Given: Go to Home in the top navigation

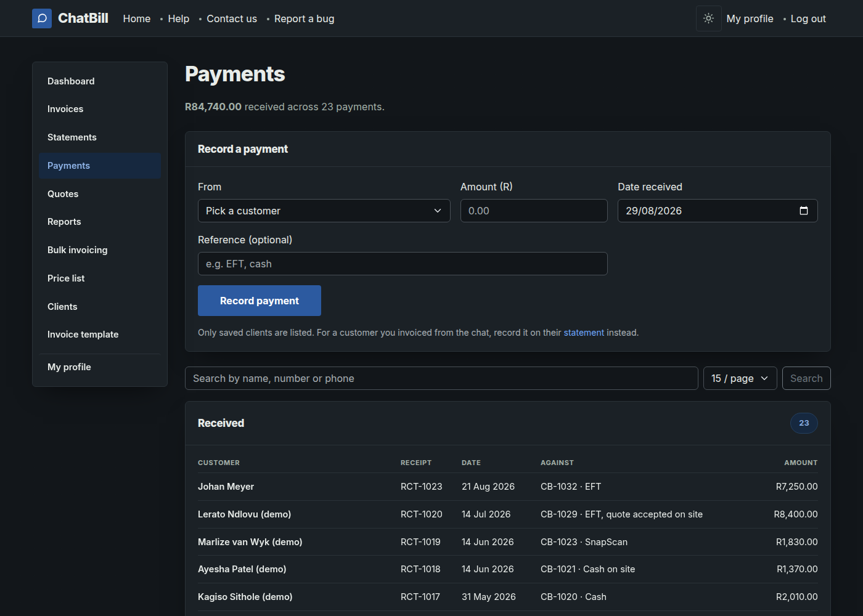Looking at the screenshot, I should [137, 18].
